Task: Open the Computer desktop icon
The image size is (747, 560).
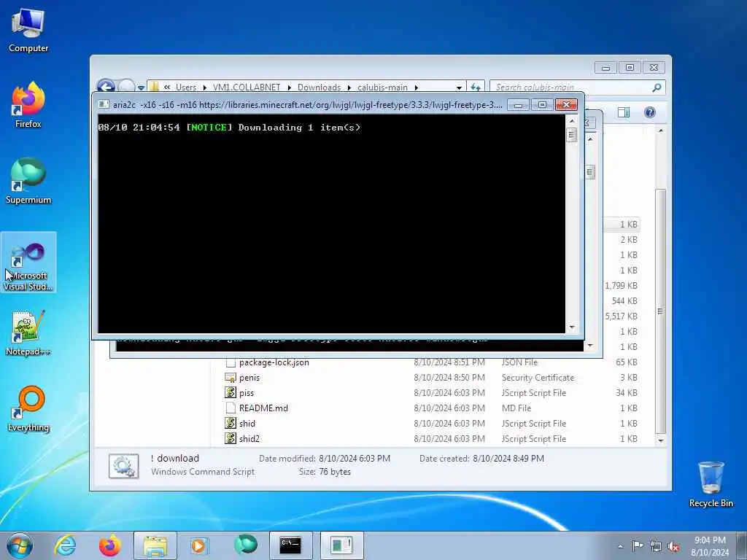Action: point(28,31)
